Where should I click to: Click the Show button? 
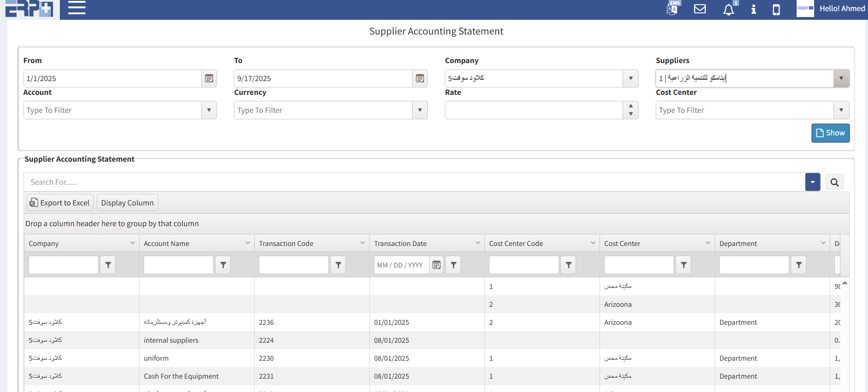(x=830, y=133)
